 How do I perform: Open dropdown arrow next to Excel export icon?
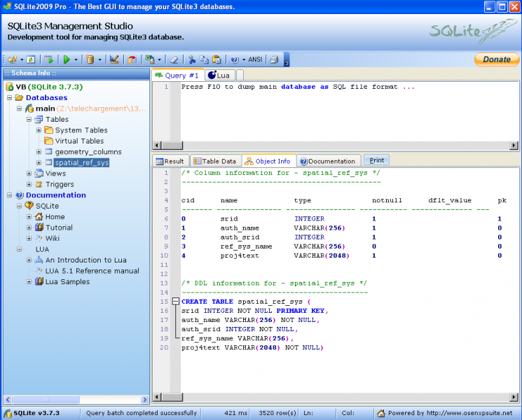tap(160, 60)
